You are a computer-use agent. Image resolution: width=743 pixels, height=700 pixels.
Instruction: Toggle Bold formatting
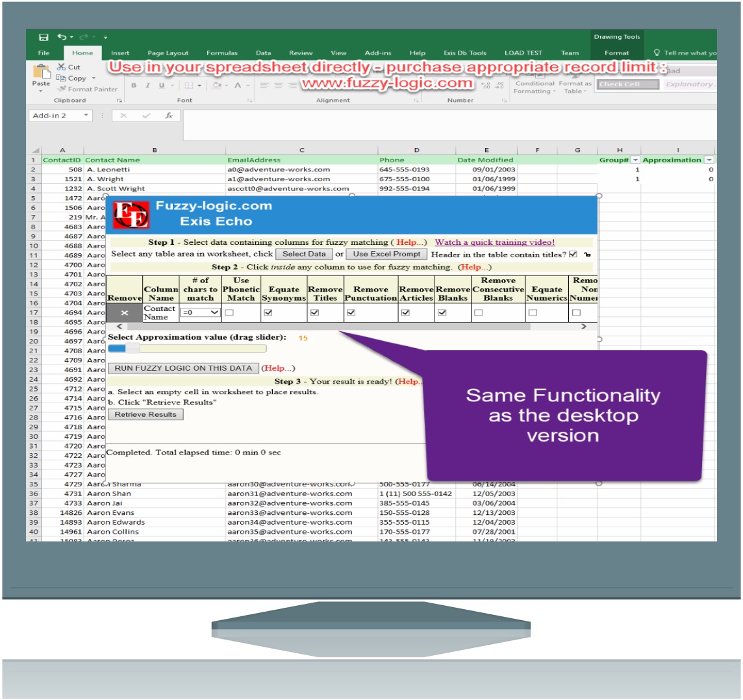pyautogui.click(x=134, y=85)
